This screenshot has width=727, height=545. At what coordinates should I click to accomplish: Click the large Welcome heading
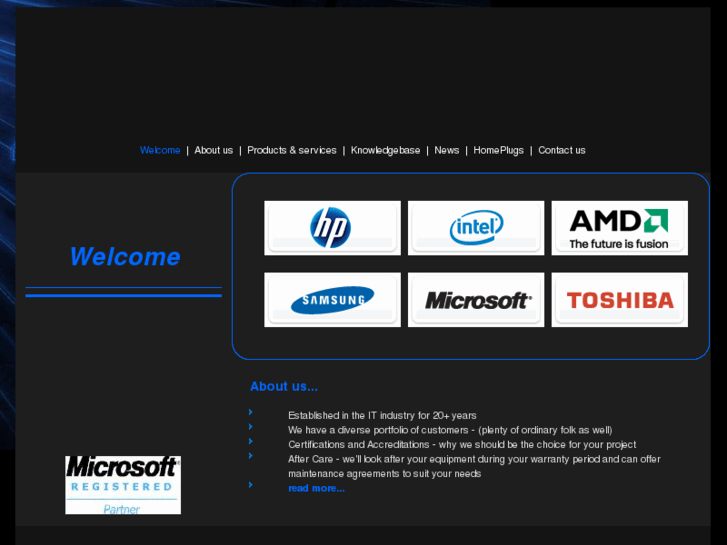point(125,256)
